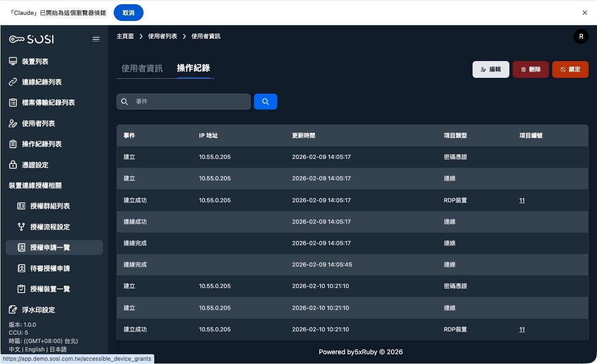Screen dimensions: 597x364
Task: Click the monitor icon beside 裝置列表
Action: coord(13,62)
